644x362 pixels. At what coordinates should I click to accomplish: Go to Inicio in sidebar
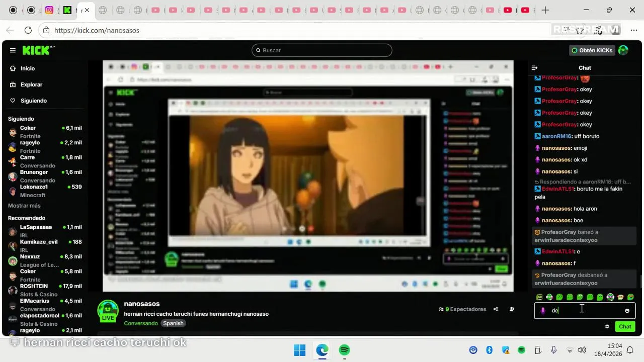[23, 68]
